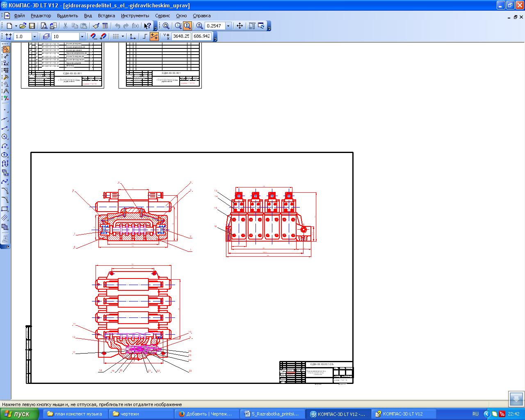This screenshot has height=420, width=525.
Task: Click the Windows пуск Start button
Action: 19,414
